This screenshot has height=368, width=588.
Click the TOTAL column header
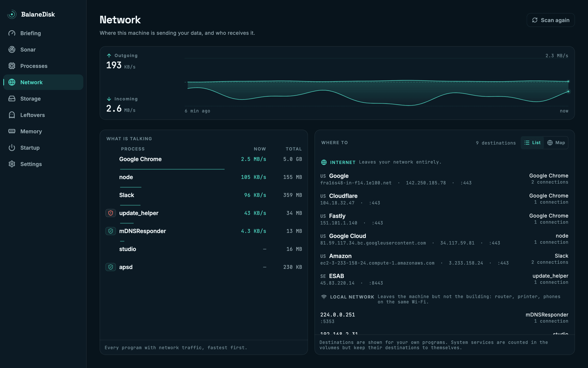[x=294, y=149]
